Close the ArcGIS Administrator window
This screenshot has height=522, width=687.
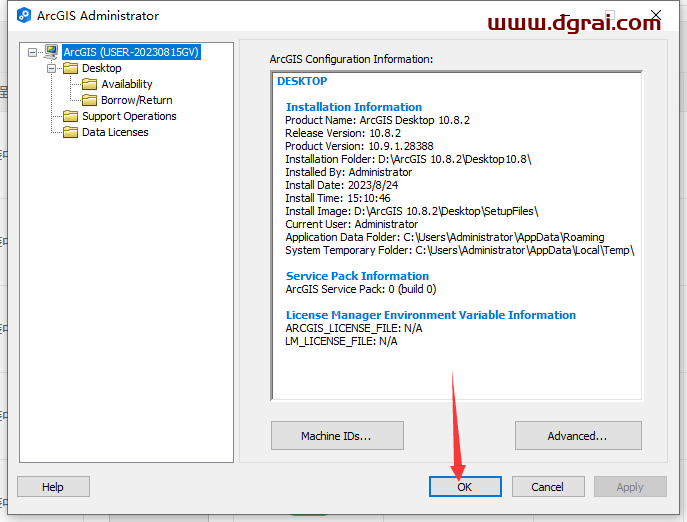[x=656, y=15]
